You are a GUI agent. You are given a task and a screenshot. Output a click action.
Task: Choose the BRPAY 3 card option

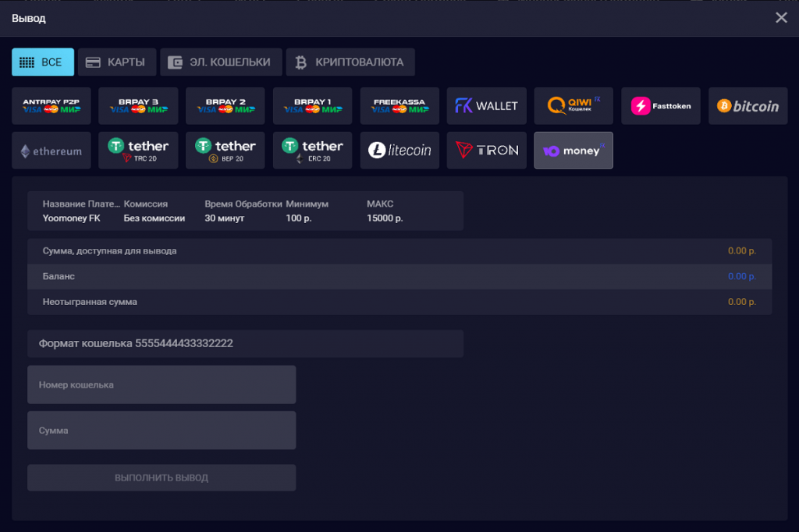click(x=138, y=106)
